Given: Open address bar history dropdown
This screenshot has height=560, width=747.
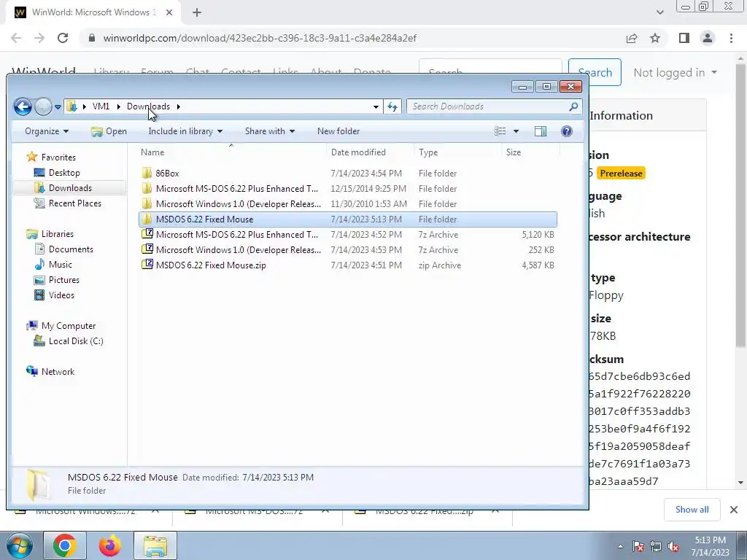Looking at the screenshot, I should click(x=376, y=106).
